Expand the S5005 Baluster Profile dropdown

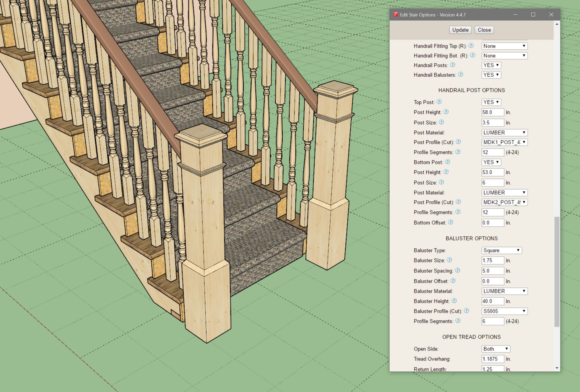click(504, 311)
